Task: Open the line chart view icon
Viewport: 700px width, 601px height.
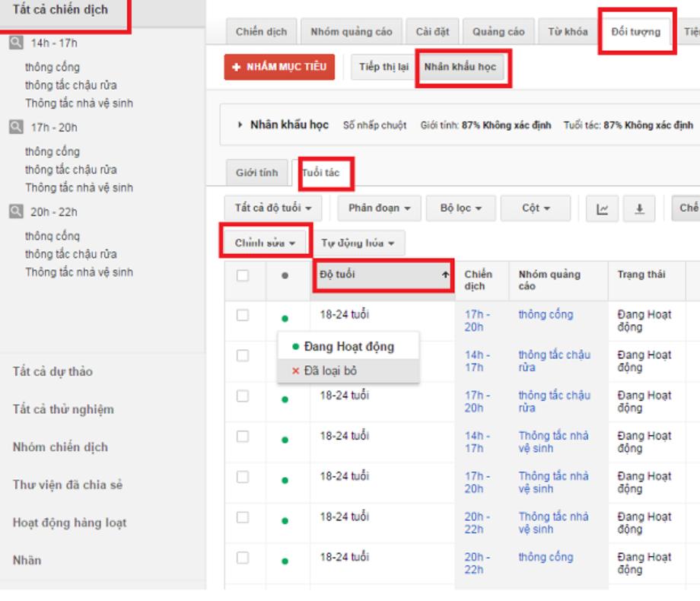Action: (602, 208)
